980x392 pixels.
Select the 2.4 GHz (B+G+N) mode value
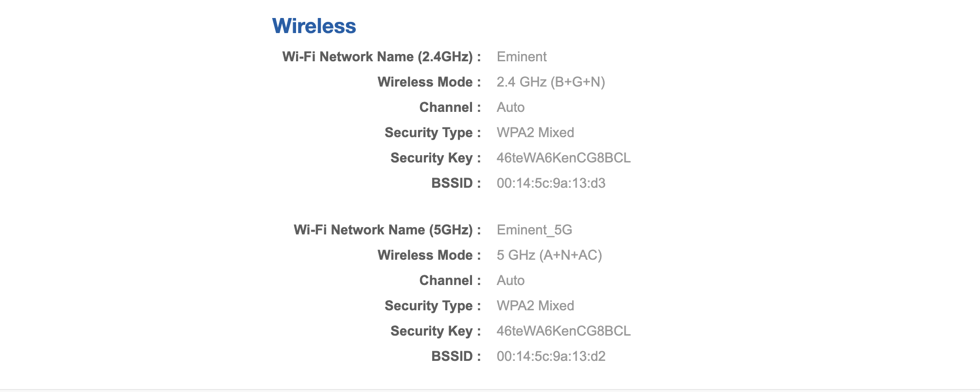coord(551,82)
